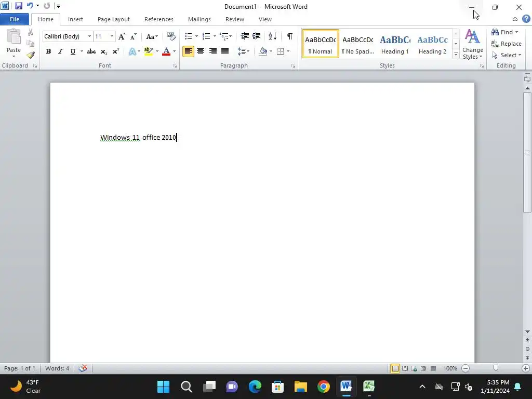532x399 pixels.
Task: Click the Replace button
Action: tap(506, 44)
